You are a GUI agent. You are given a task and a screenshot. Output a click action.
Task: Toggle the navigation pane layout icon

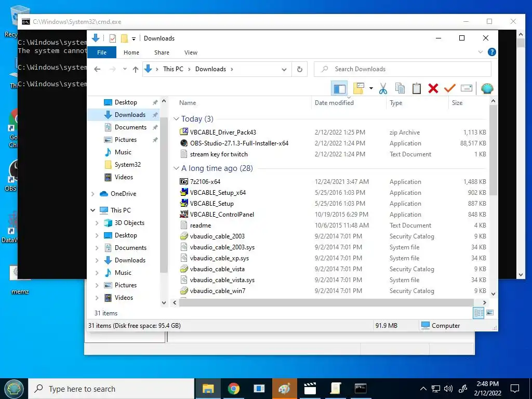pos(339,88)
